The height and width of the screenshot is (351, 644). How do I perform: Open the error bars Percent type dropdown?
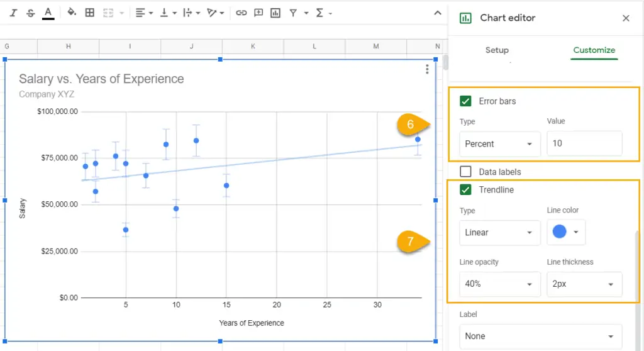[x=499, y=144]
